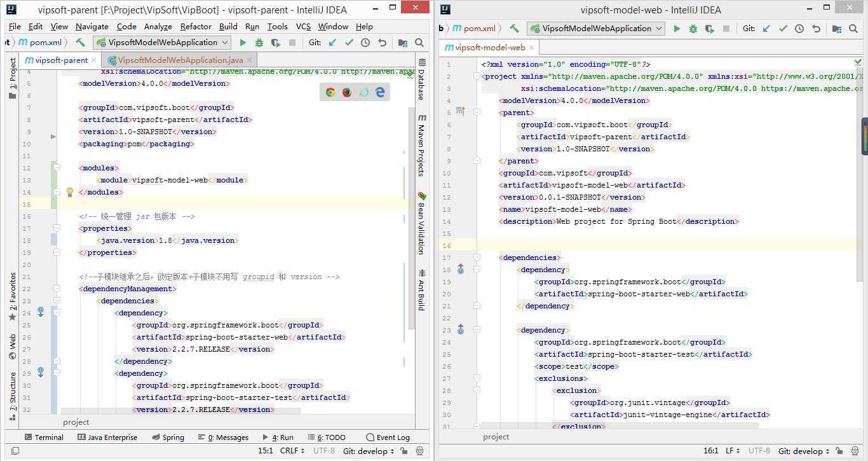Click Build hammer icon in vipsoft-parent window
Image resolution: width=868 pixels, height=461 pixels.
pos(80,43)
